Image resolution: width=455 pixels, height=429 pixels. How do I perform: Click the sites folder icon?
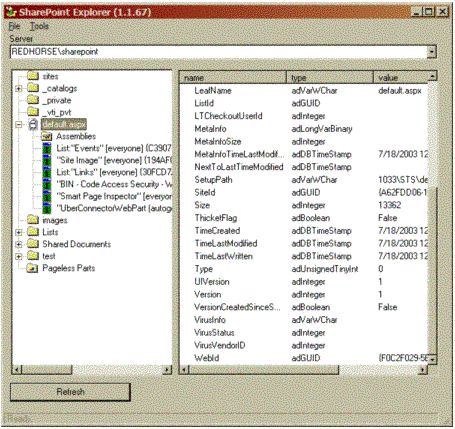[33, 76]
